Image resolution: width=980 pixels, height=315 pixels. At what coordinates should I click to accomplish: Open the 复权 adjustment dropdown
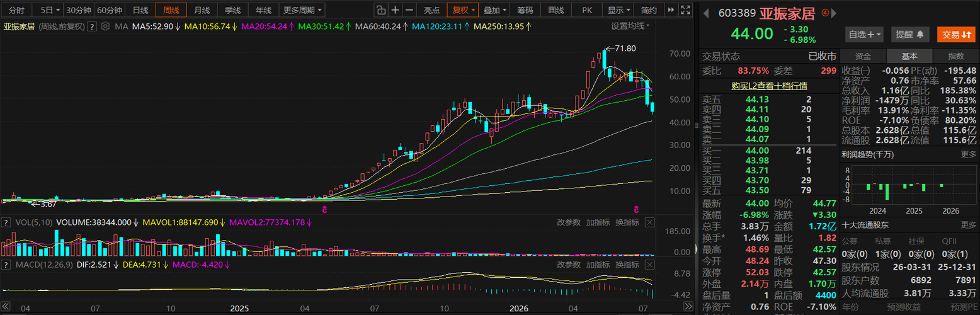coord(463,10)
